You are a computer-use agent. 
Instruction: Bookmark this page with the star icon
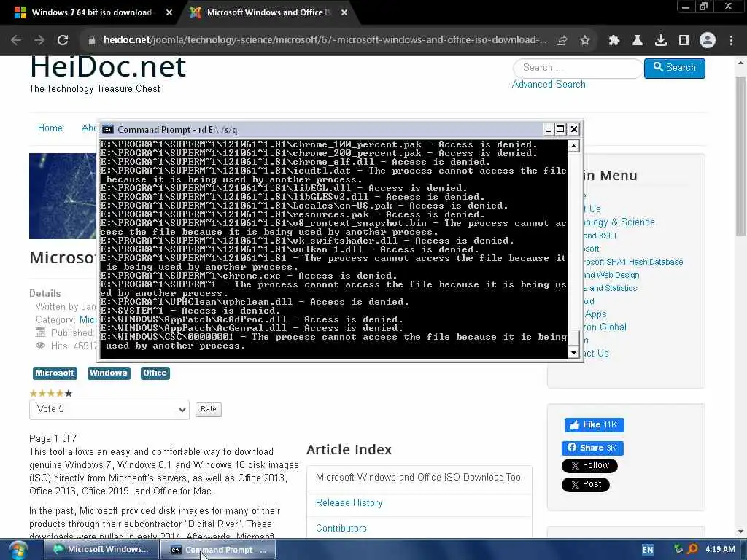(x=585, y=41)
